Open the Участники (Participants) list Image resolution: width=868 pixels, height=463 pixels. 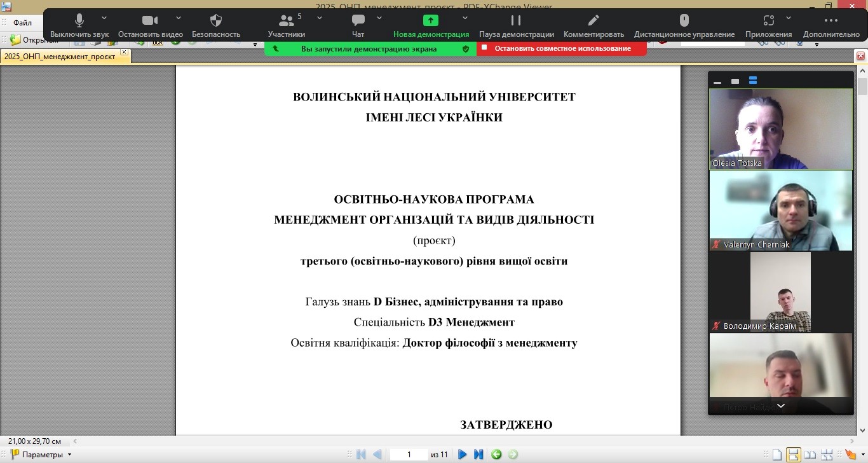point(287,21)
